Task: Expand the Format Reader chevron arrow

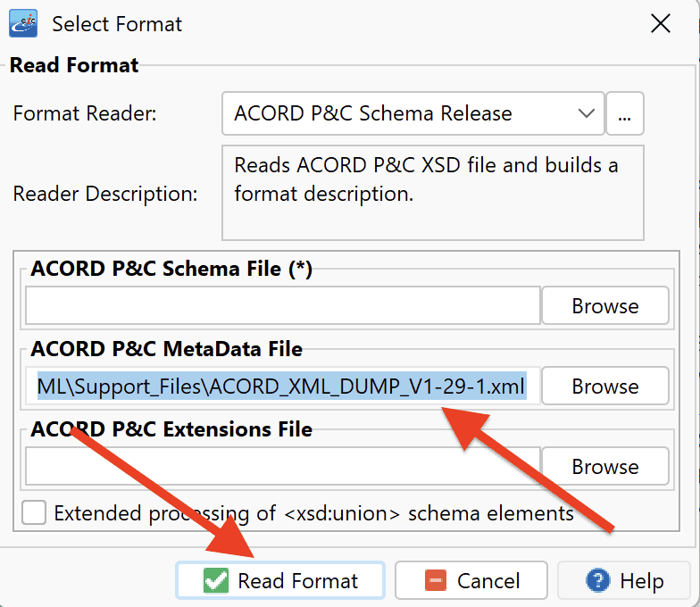Action: [x=586, y=113]
